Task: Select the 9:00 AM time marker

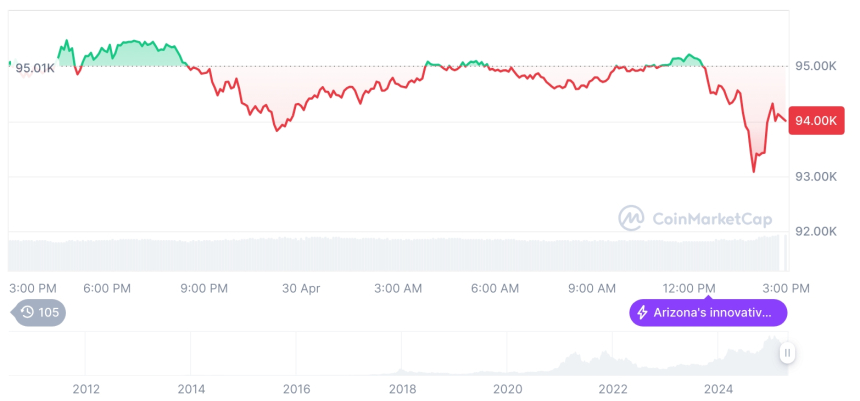Action: point(592,288)
